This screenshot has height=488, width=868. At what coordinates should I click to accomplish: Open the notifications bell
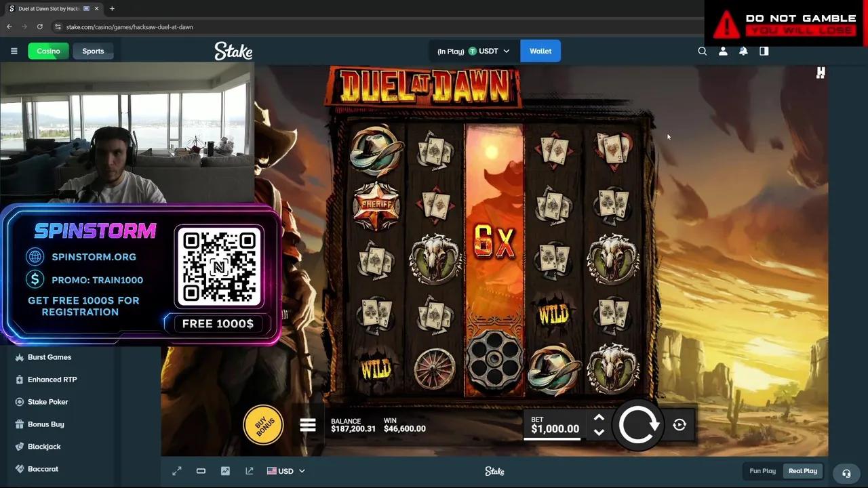[x=743, y=51]
